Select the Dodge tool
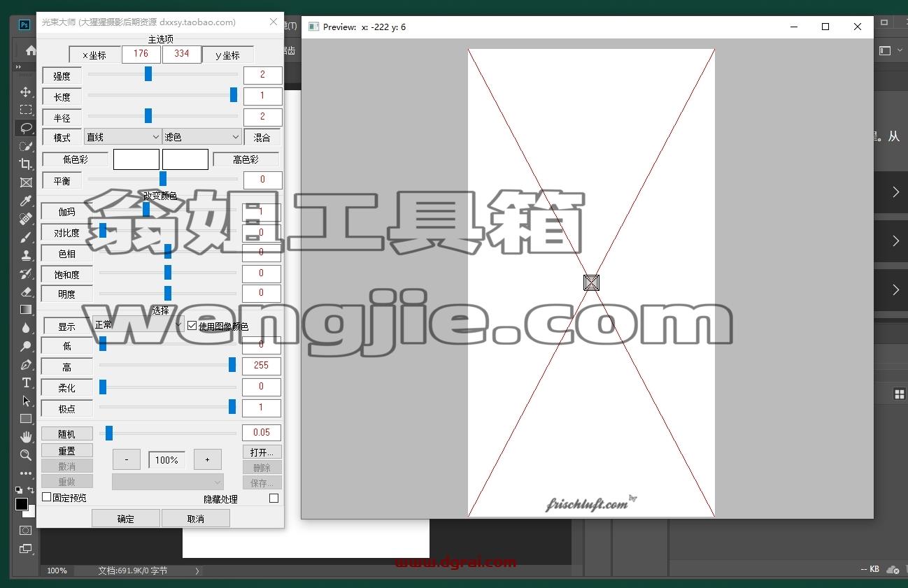This screenshot has height=588, width=908. coord(26,346)
